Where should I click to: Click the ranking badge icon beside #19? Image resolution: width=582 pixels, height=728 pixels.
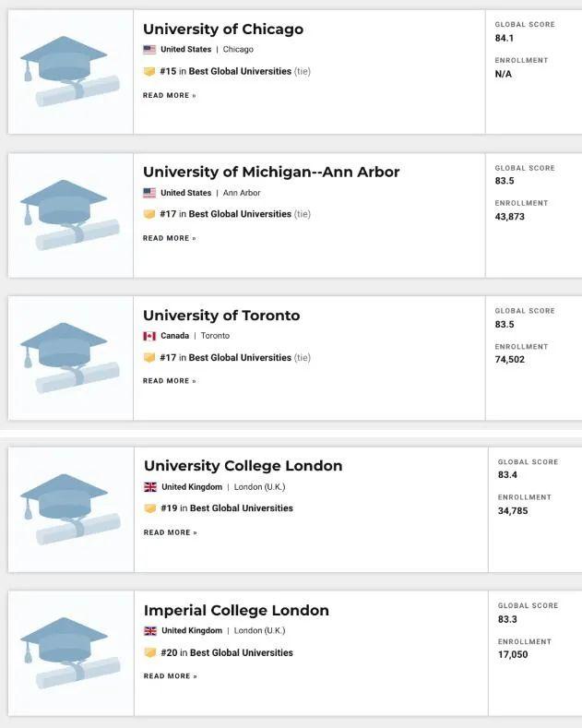(150, 508)
